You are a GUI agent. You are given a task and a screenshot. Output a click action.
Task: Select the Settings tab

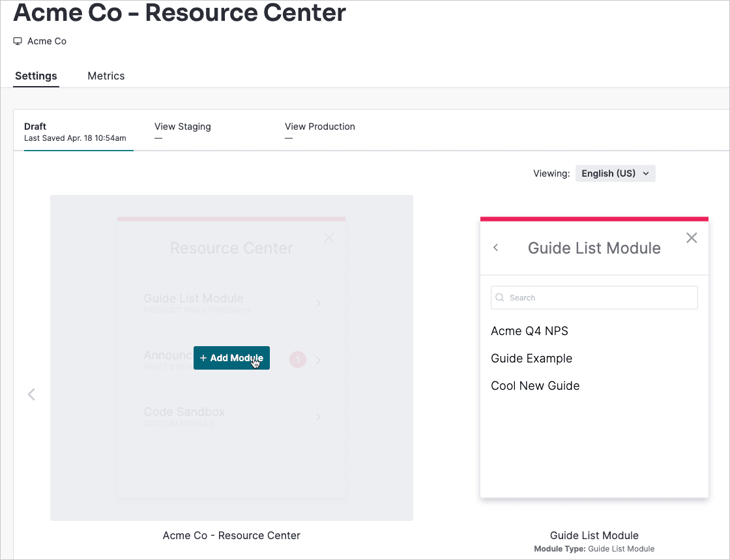(36, 76)
